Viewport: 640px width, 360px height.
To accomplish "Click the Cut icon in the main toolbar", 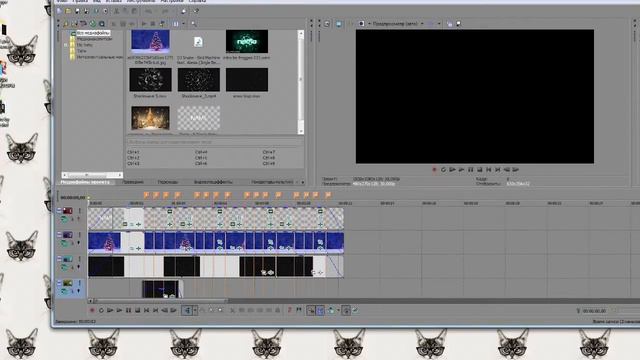I will coord(116,11).
